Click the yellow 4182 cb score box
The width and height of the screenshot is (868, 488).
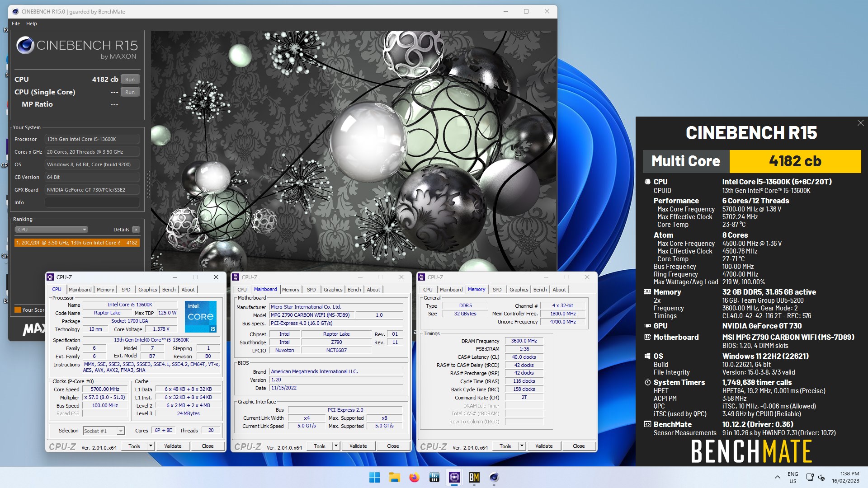pyautogui.click(x=795, y=161)
